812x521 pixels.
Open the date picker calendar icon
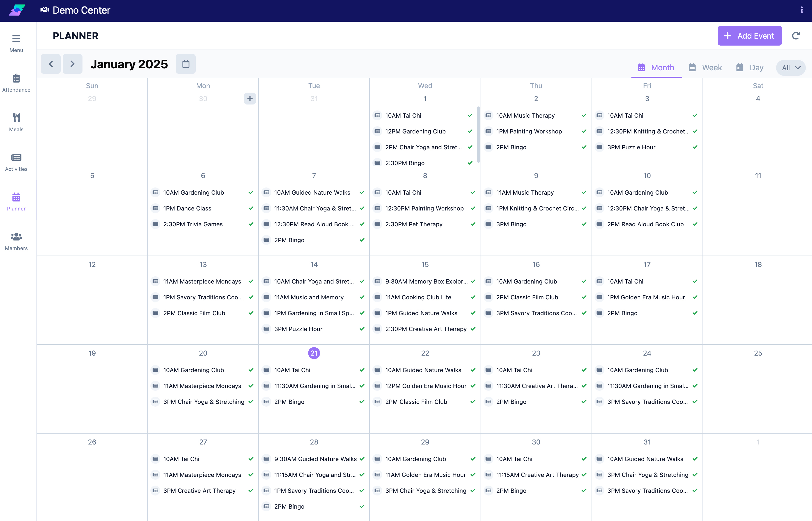186,64
